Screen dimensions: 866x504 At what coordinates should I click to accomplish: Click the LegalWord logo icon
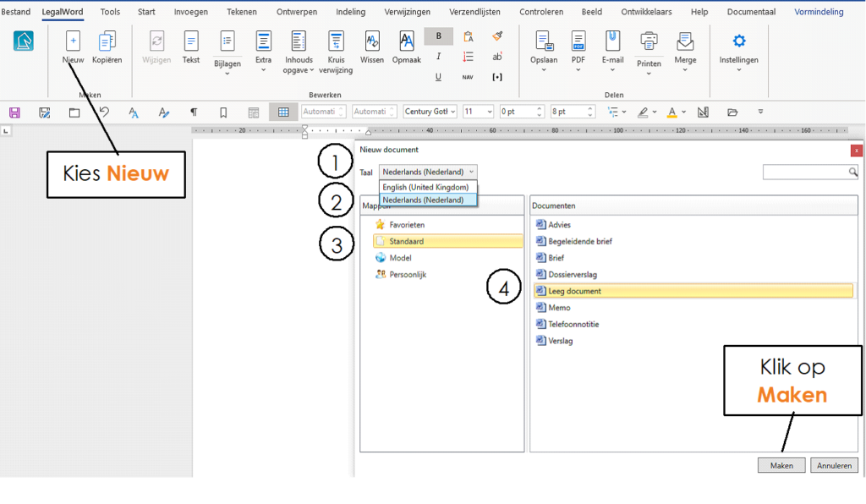tap(23, 41)
